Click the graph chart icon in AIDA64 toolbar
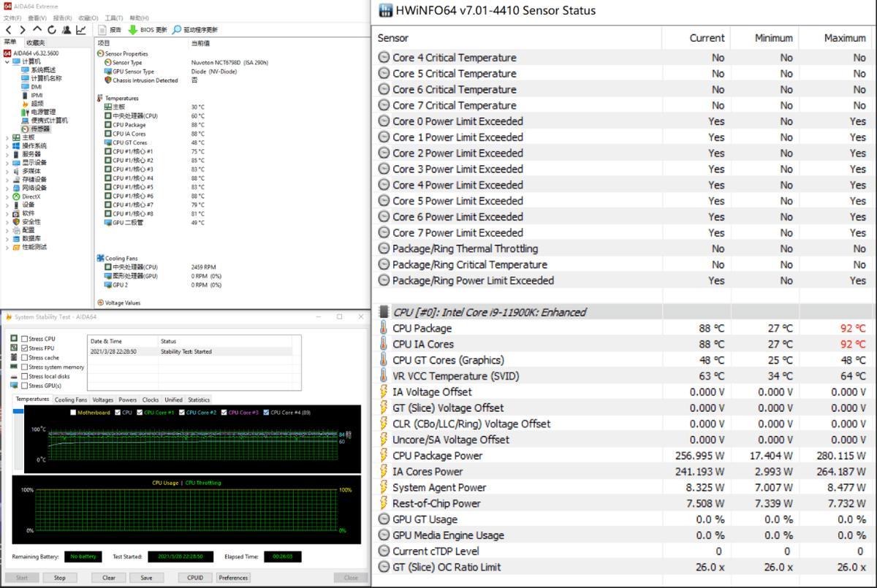The height and width of the screenshot is (588, 877). (x=81, y=30)
